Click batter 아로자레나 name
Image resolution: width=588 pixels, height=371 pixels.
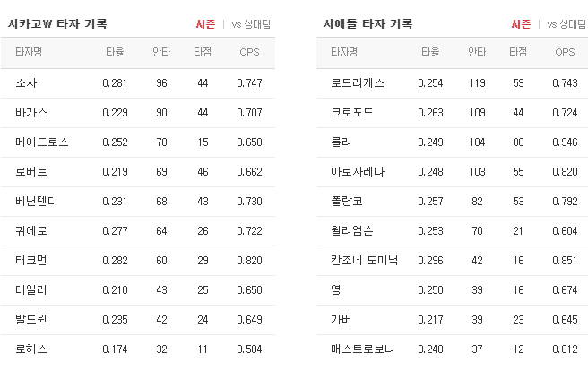pyautogui.click(x=358, y=172)
